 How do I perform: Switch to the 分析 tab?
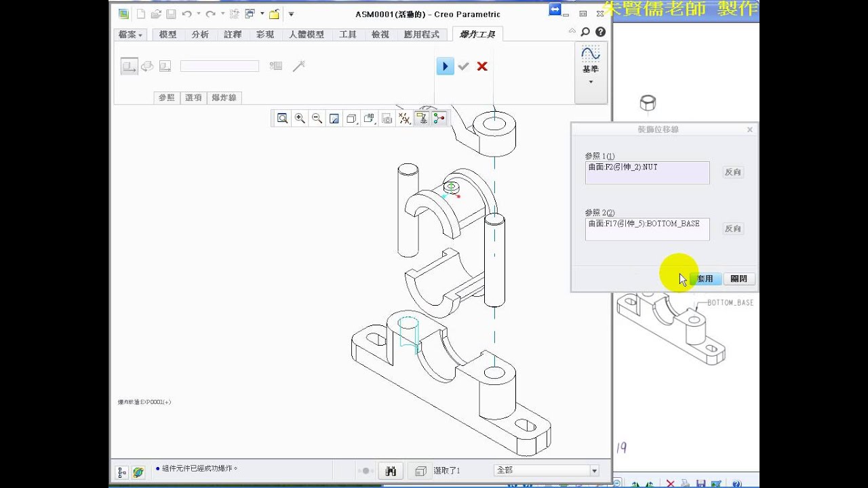(x=200, y=35)
